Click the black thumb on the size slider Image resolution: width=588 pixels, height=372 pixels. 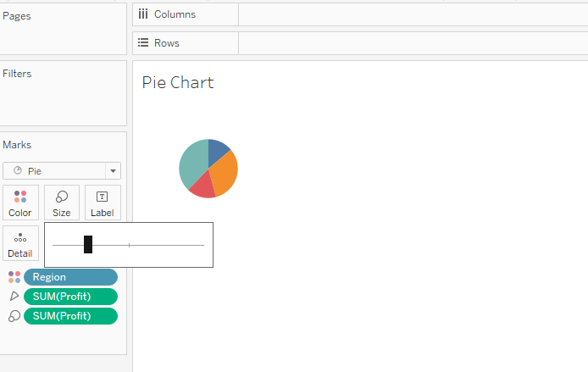[x=88, y=245]
